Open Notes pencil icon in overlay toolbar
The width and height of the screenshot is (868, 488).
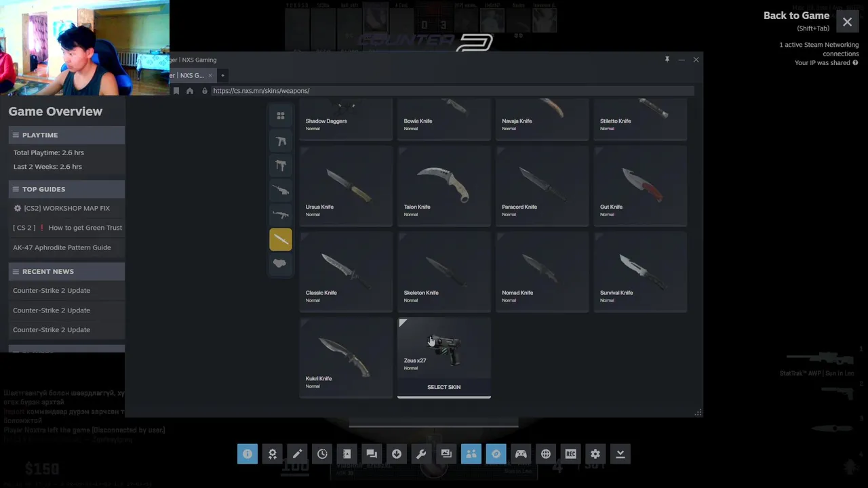297,454
